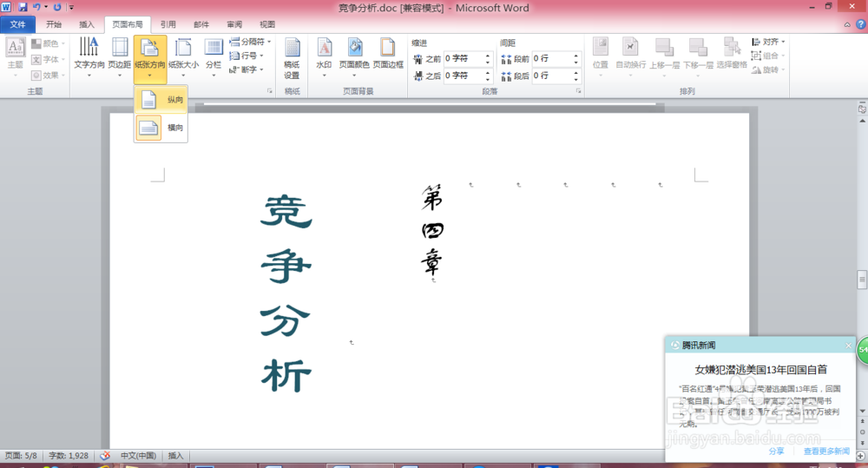Increase 之前 indent with the spinner
The width and height of the screenshot is (868, 468).
click(x=488, y=56)
